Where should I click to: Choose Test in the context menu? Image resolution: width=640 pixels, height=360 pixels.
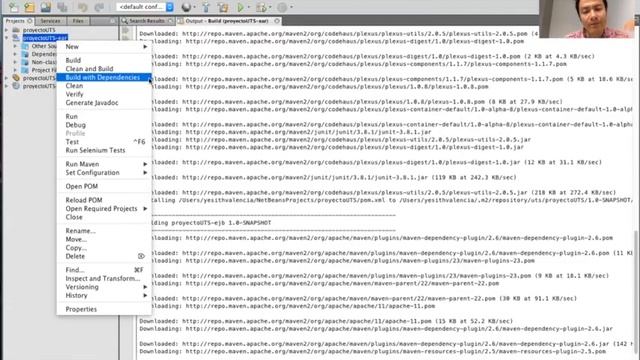pyautogui.click(x=104, y=142)
